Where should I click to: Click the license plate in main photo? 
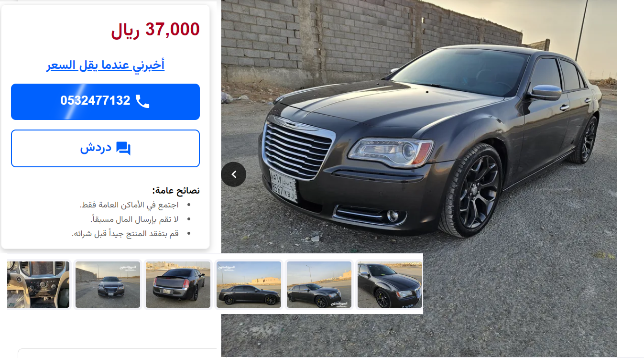click(284, 186)
